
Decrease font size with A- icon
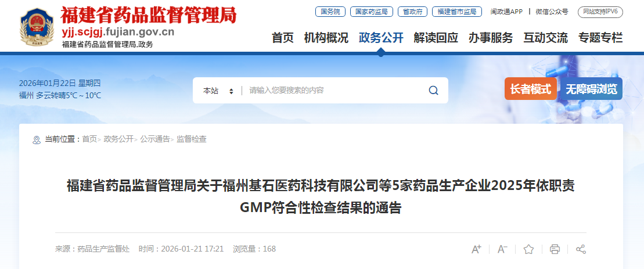tap(503, 249)
